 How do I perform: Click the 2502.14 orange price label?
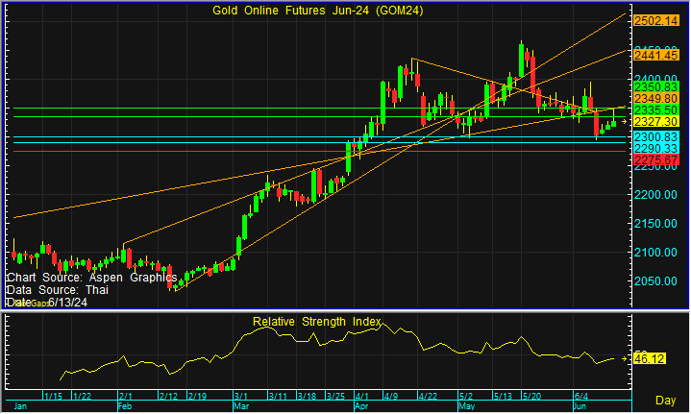tap(656, 20)
